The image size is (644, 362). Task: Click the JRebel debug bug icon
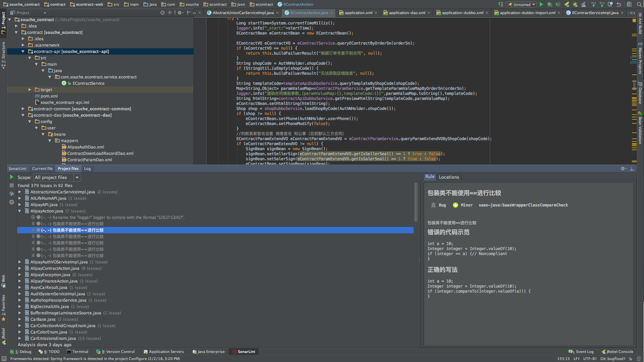pyautogui.click(x=575, y=4)
